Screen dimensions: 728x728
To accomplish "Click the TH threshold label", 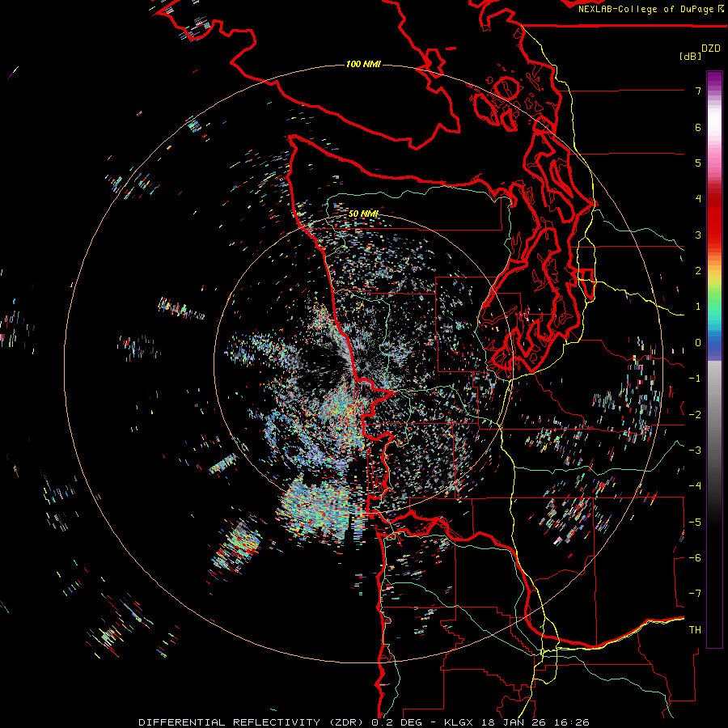I will pyautogui.click(x=695, y=630).
